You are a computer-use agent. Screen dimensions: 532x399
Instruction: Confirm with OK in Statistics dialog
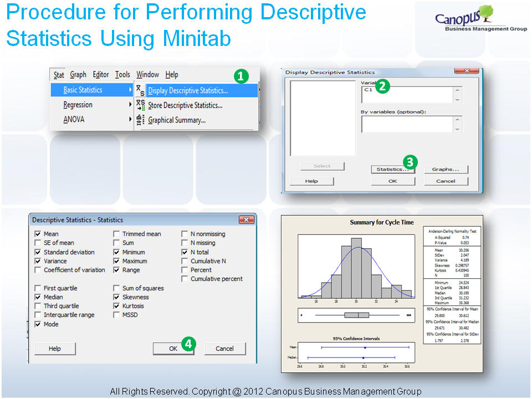pos(173,349)
